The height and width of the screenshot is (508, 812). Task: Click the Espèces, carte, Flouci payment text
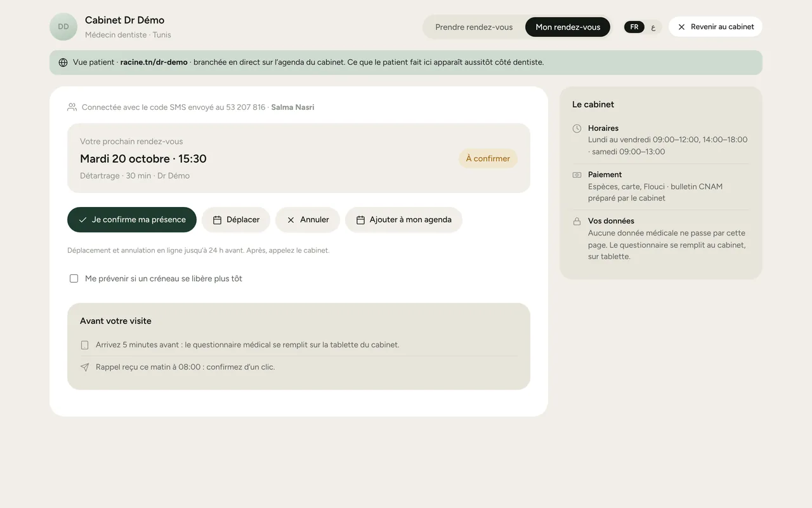[x=655, y=192]
